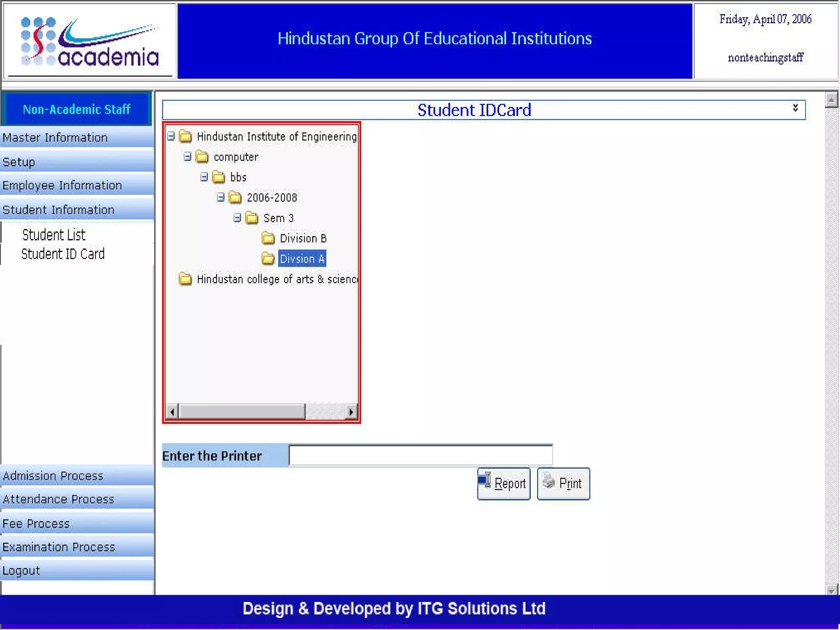
Task: Click the Hindustan Institute of Engineering folder icon
Action: click(x=185, y=136)
